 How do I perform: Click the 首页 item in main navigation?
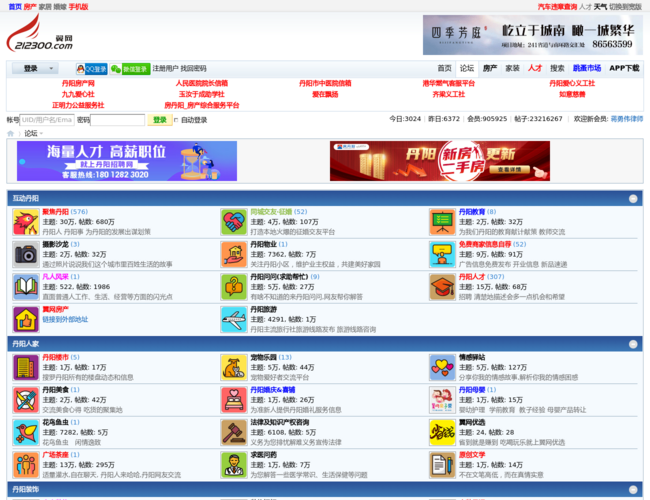(x=444, y=68)
